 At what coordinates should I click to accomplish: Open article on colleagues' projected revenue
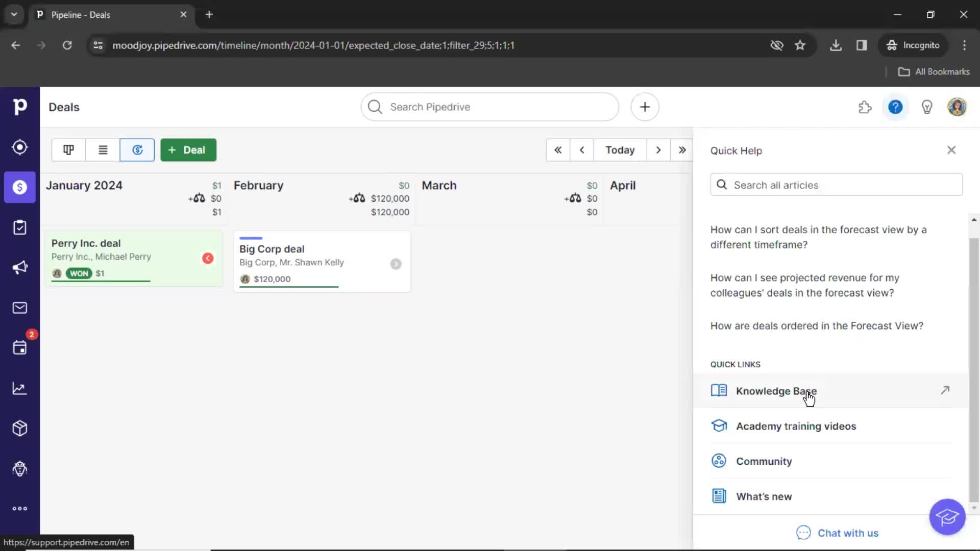[805, 285]
